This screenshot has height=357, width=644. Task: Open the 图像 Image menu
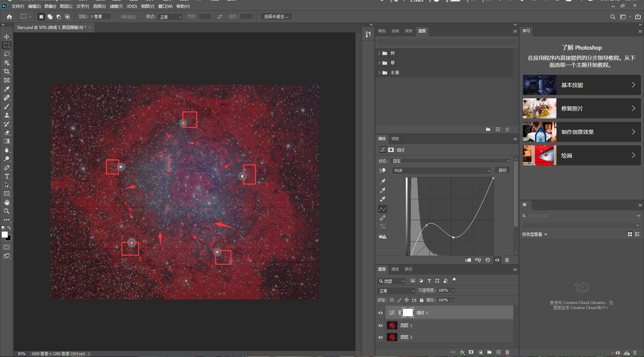point(50,6)
